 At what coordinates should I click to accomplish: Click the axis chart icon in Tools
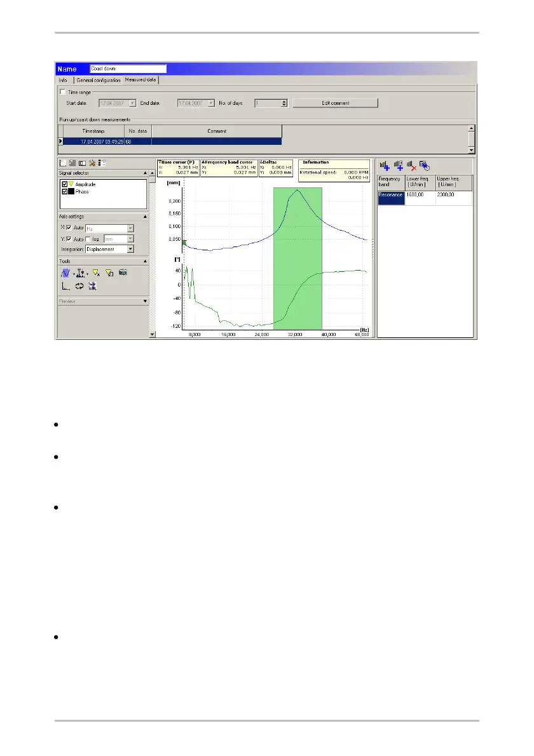(65, 287)
